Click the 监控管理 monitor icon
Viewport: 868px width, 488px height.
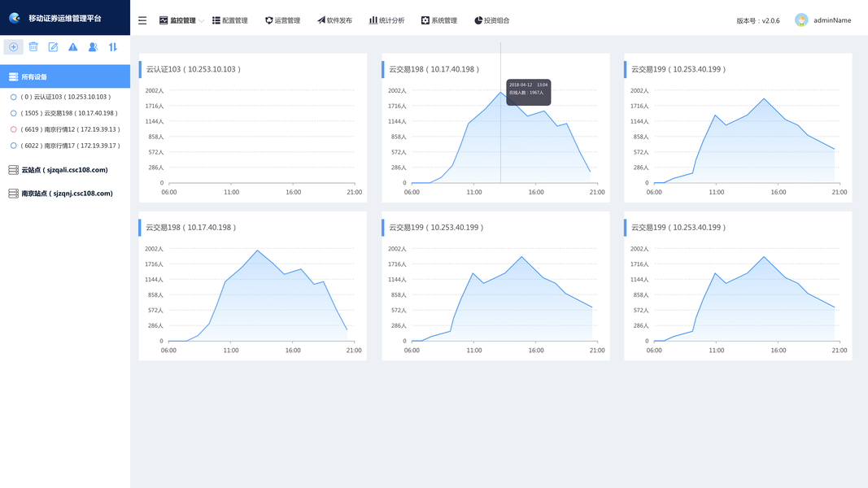pyautogui.click(x=164, y=20)
